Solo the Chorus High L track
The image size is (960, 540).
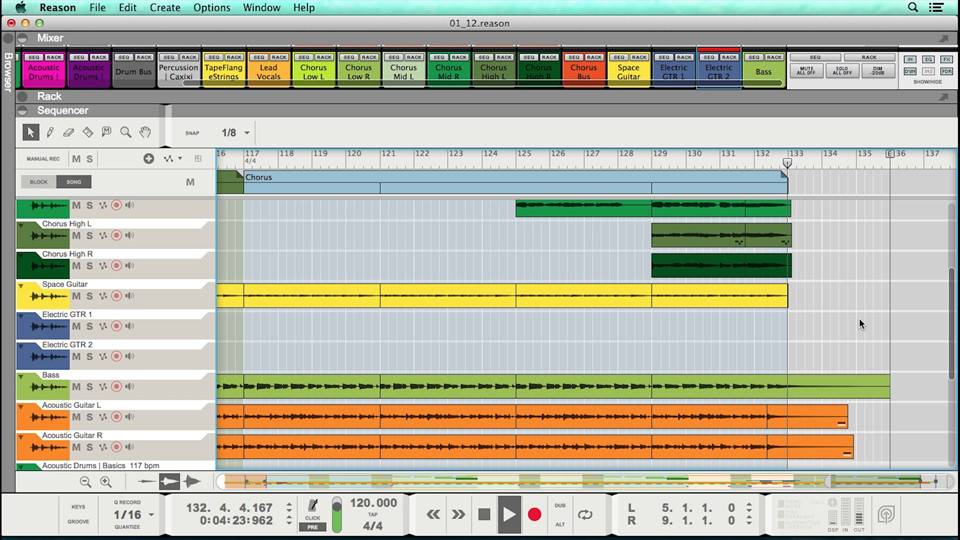tap(89, 236)
